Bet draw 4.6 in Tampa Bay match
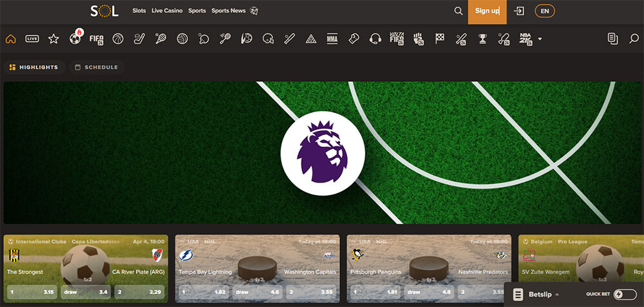 258,292
